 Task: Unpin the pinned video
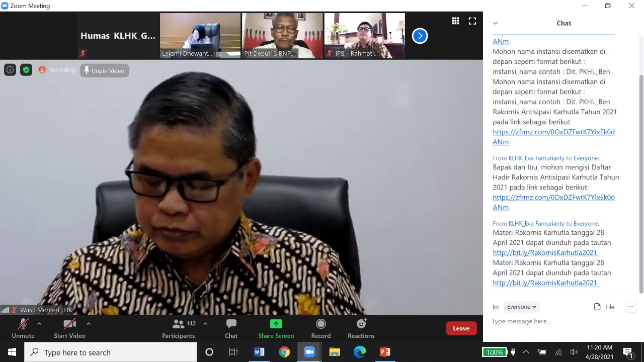pyautogui.click(x=104, y=71)
